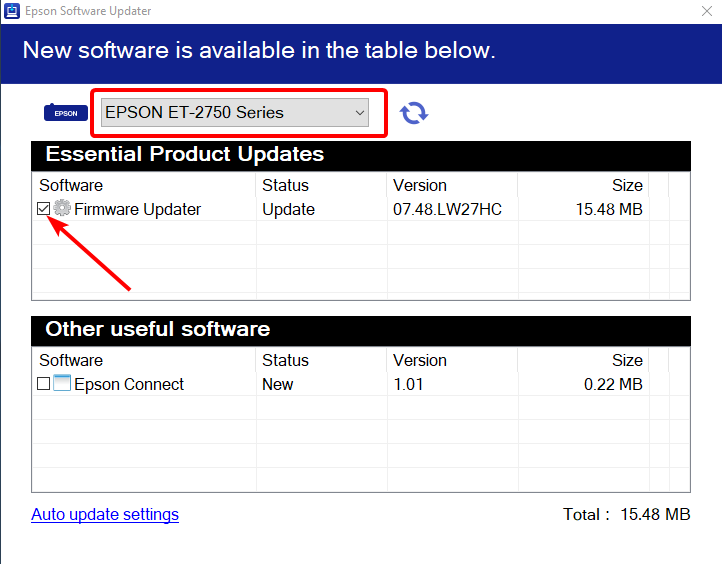Click the 1.01 version cell
This screenshot has height=564, width=722.
point(408,384)
